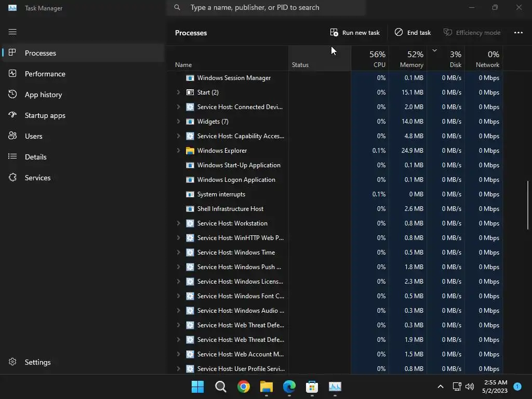
Task: Click End task button
Action: pos(413,33)
